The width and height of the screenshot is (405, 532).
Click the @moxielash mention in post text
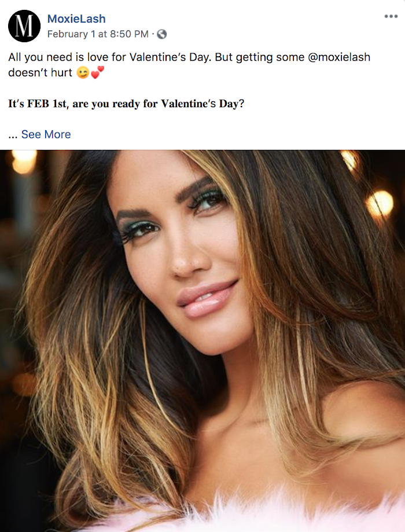tap(339, 57)
